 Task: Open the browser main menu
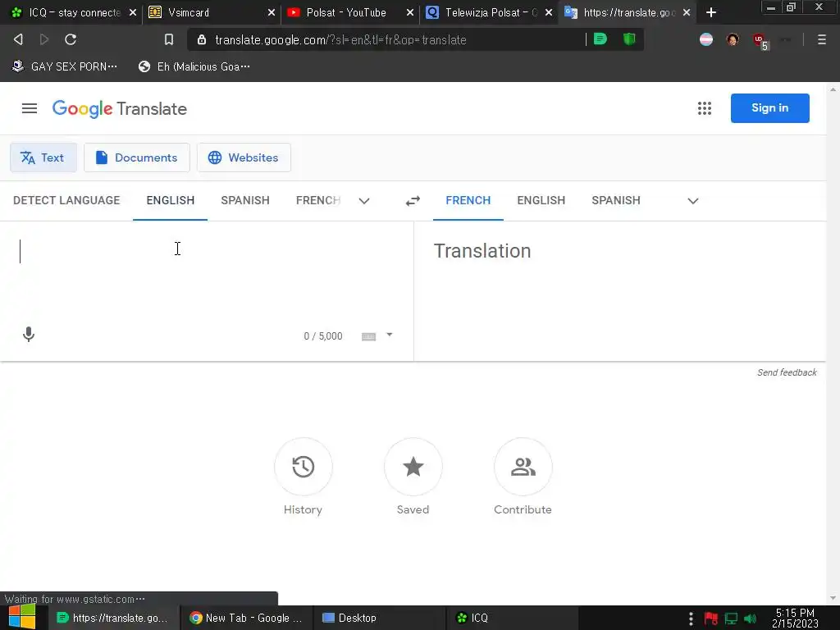[x=822, y=39]
